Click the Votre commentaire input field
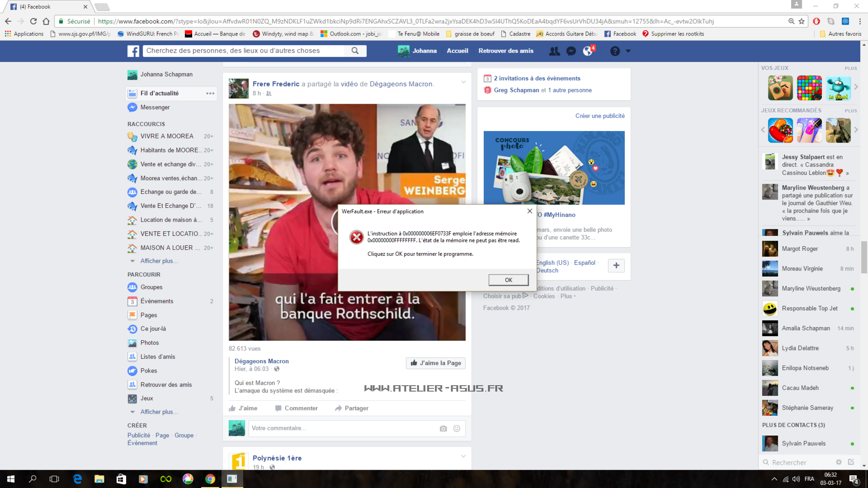The width and height of the screenshot is (868, 488). coord(343,428)
